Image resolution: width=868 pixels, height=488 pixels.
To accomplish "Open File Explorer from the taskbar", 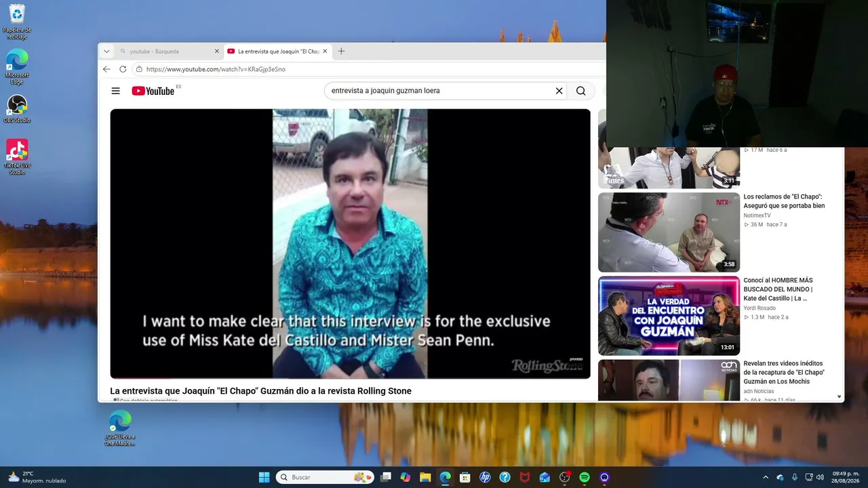I will [425, 477].
